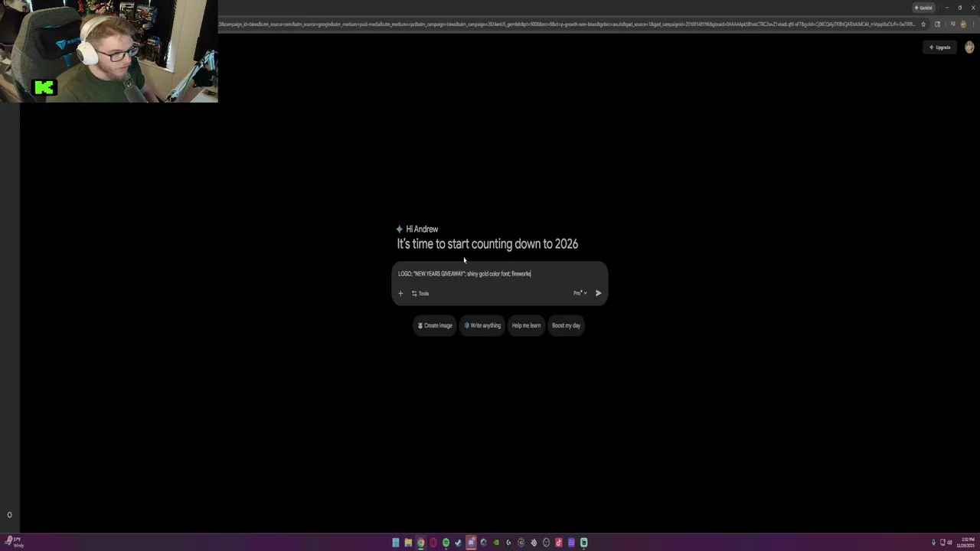Open the Chrome profile avatar in toolbar
This screenshot has height=551, width=980.
[963, 24]
